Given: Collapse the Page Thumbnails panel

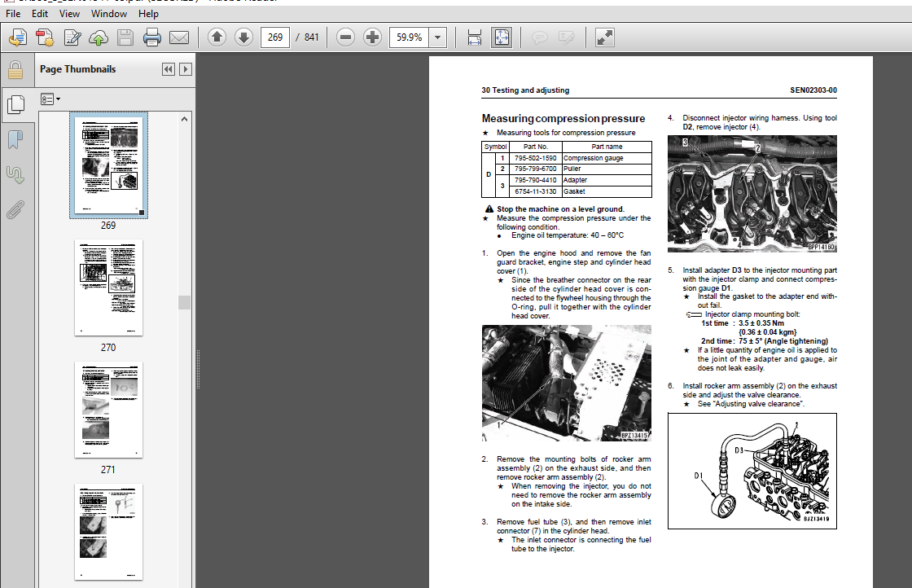Looking at the screenshot, I should click(168, 69).
